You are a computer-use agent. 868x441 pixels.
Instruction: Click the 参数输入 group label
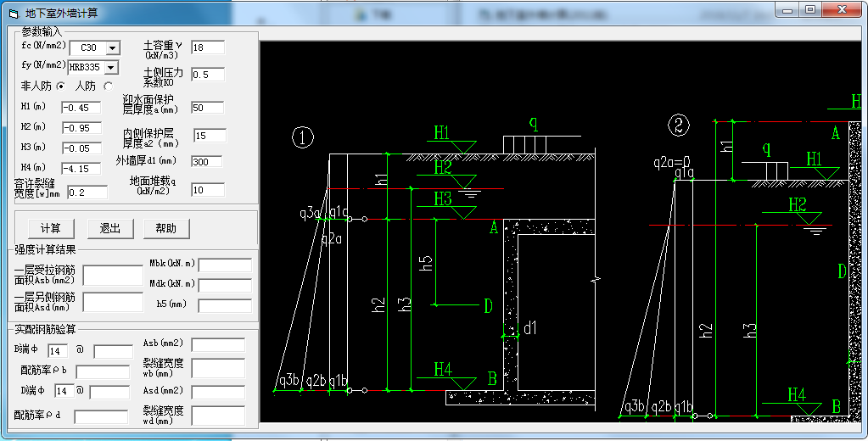[x=42, y=32]
